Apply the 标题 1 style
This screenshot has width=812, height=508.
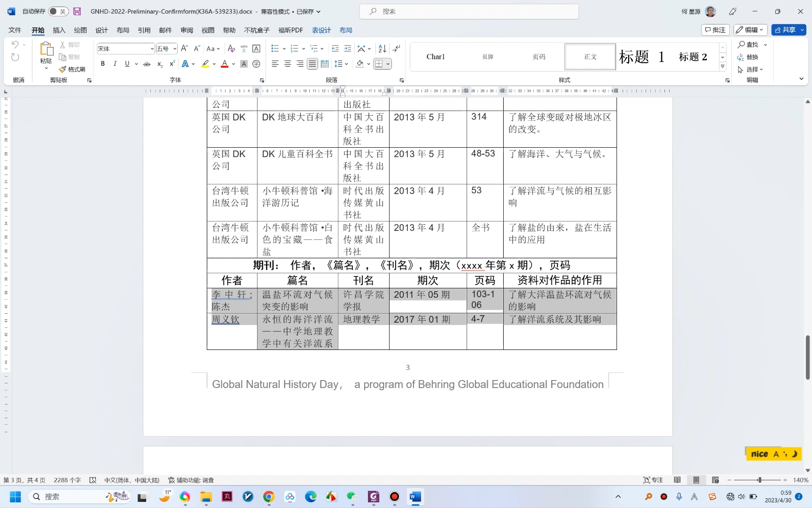tap(642, 56)
